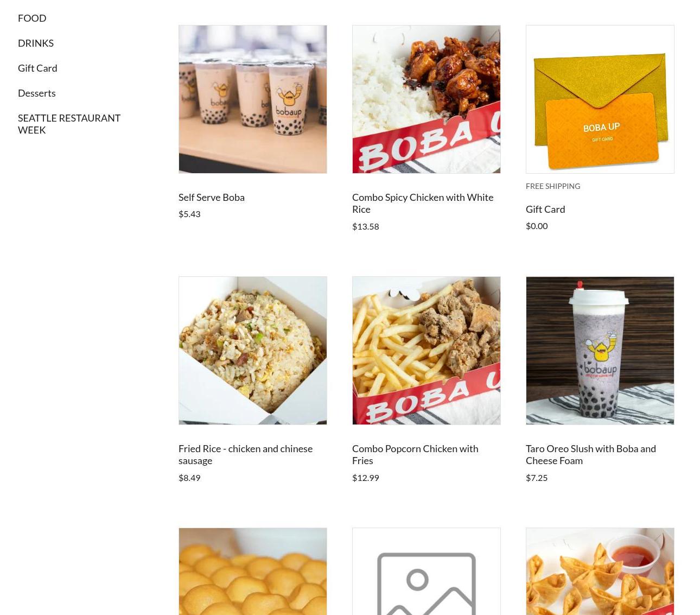Click the egg waffle product image

coord(253,572)
